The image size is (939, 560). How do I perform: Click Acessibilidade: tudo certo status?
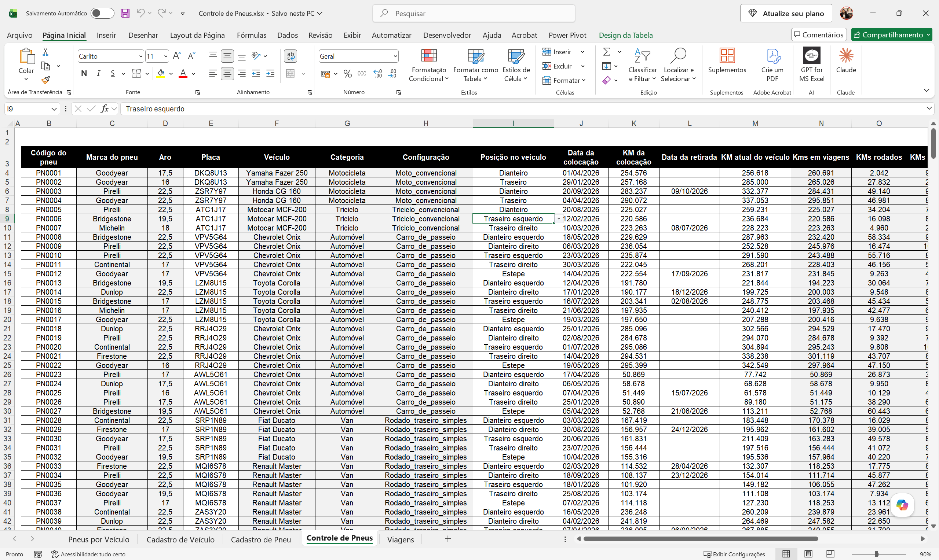(88, 554)
